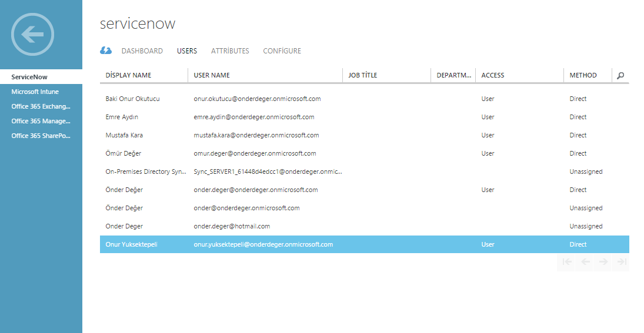Select the Baki Onur Okutucu row
This screenshot has width=644, height=333.
[x=364, y=99]
